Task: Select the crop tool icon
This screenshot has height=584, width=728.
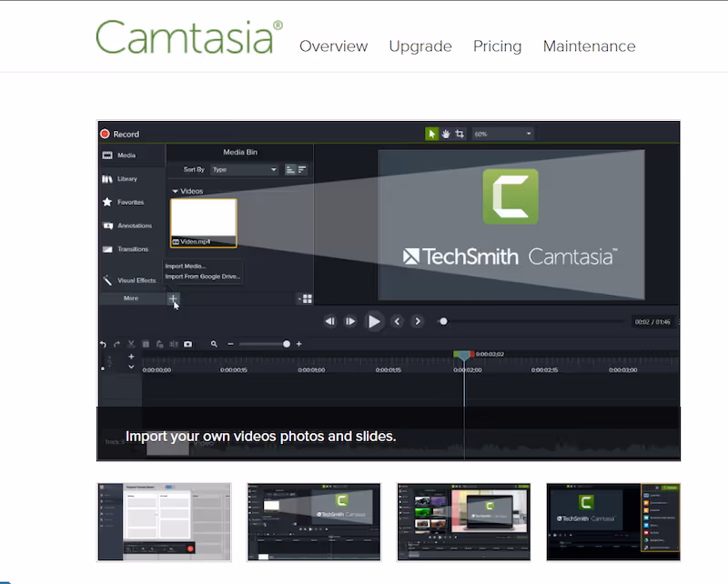Action: [460, 134]
